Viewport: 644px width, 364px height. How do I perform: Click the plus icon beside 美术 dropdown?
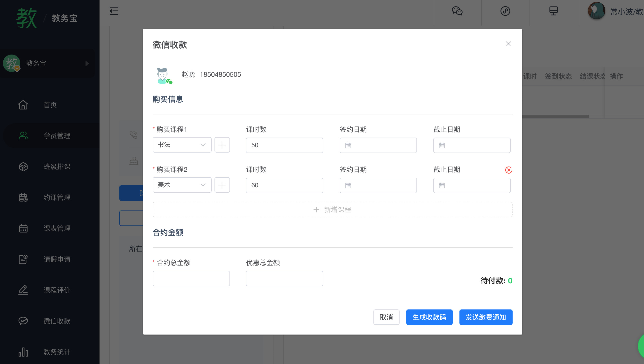[x=222, y=185]
